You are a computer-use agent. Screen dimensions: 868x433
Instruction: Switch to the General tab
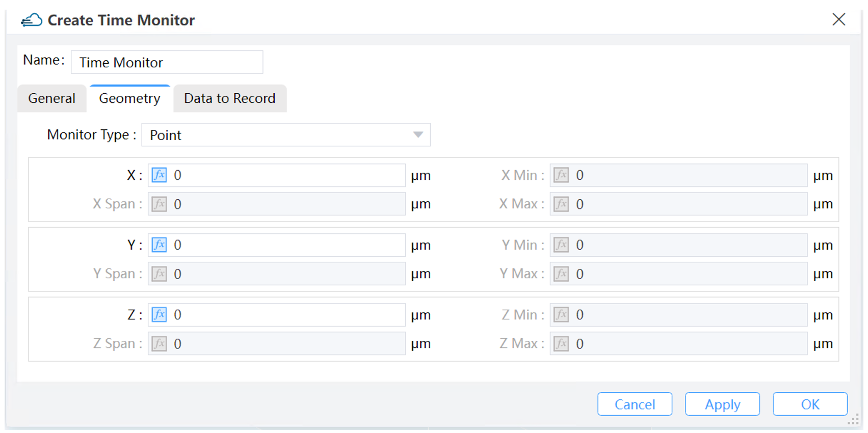51,98
